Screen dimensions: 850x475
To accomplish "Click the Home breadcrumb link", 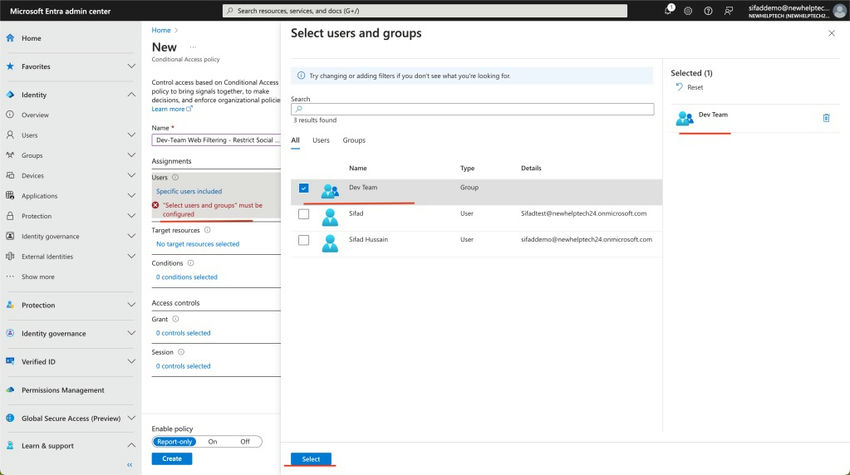I will (x=161, y=30).
